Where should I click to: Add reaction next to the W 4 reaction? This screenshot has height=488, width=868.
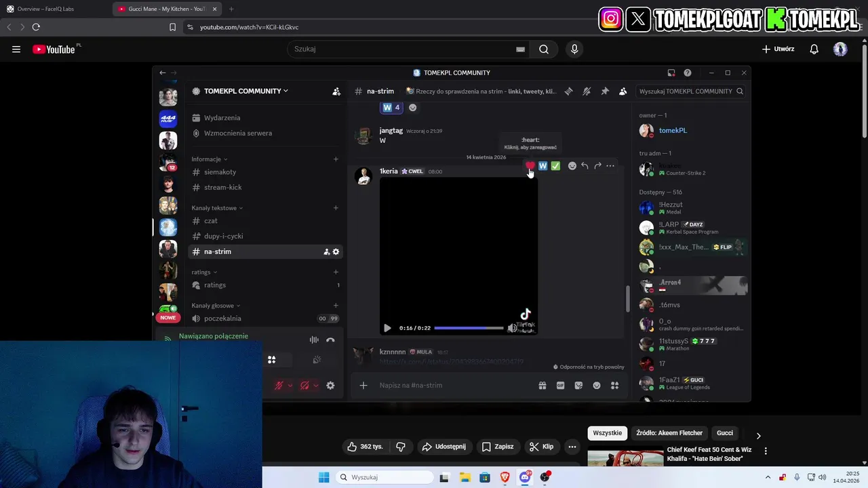[x=412, y=107]
